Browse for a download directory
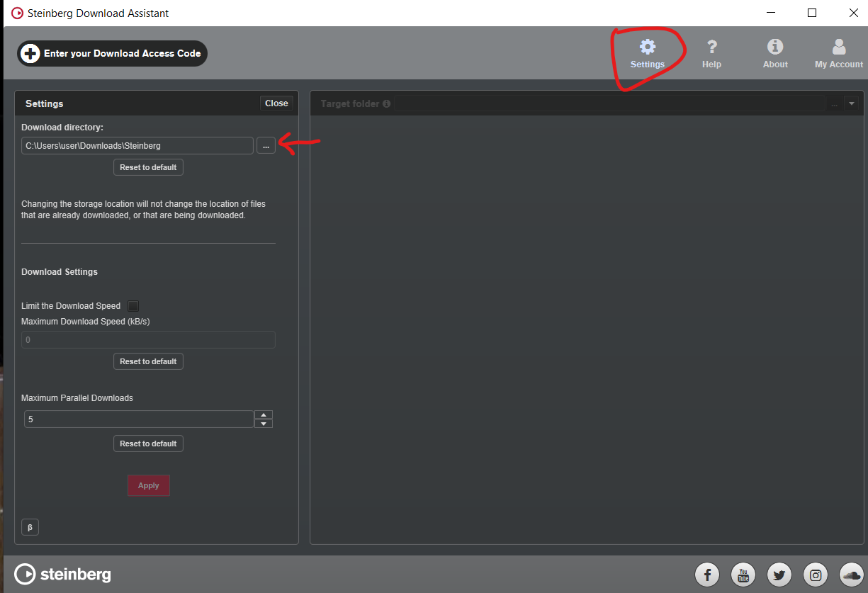The height and width of the screenshot is (593, 868). point(266,145)
